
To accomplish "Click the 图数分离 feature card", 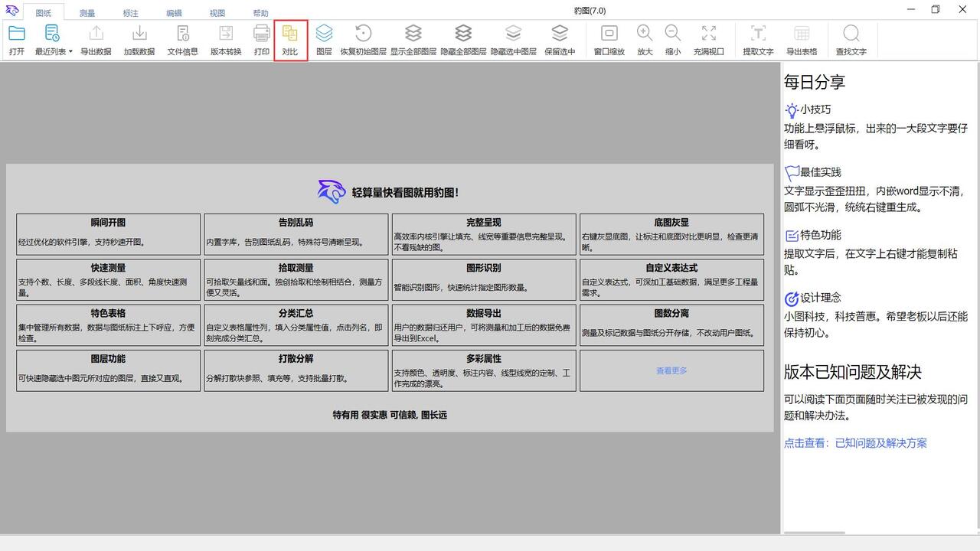I will pyautogui.click(x=671, y=325).
